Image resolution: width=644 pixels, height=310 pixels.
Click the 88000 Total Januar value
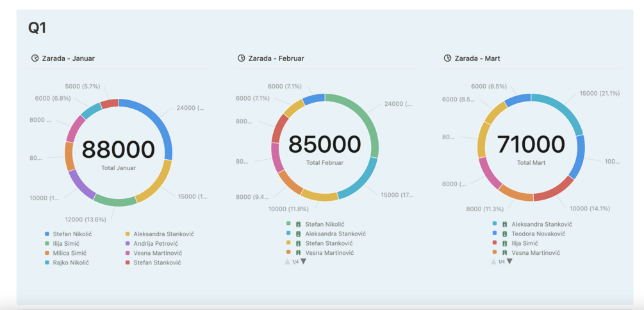tap(119, 150)
